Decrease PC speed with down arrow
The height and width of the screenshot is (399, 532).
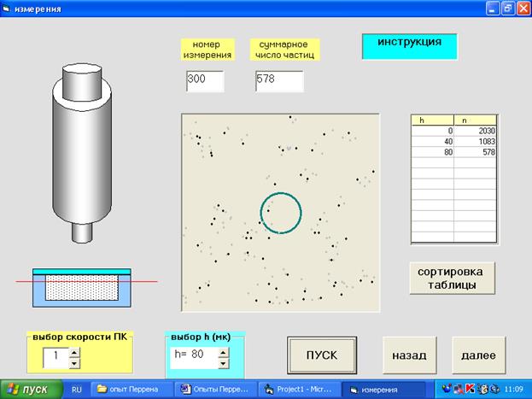[x=74, y=363]
